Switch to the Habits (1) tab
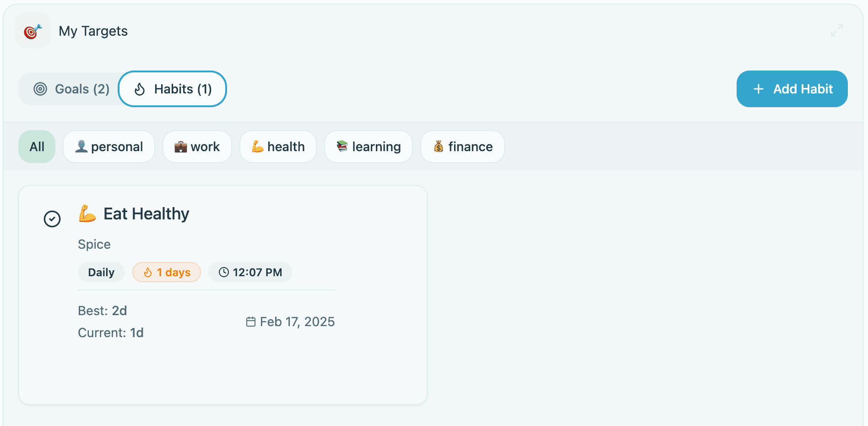This screenshot has width=868, height=426. pyautogui.click(x=172, y=89)
